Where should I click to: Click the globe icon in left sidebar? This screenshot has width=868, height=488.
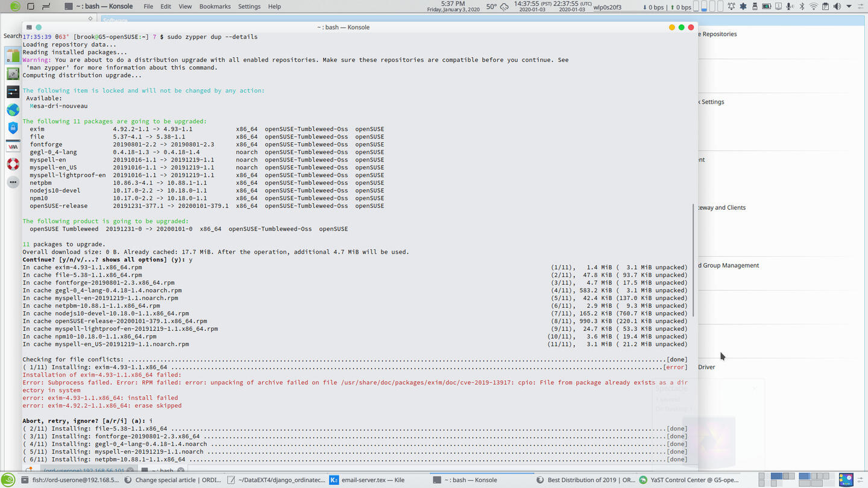[x=13, y=110]
